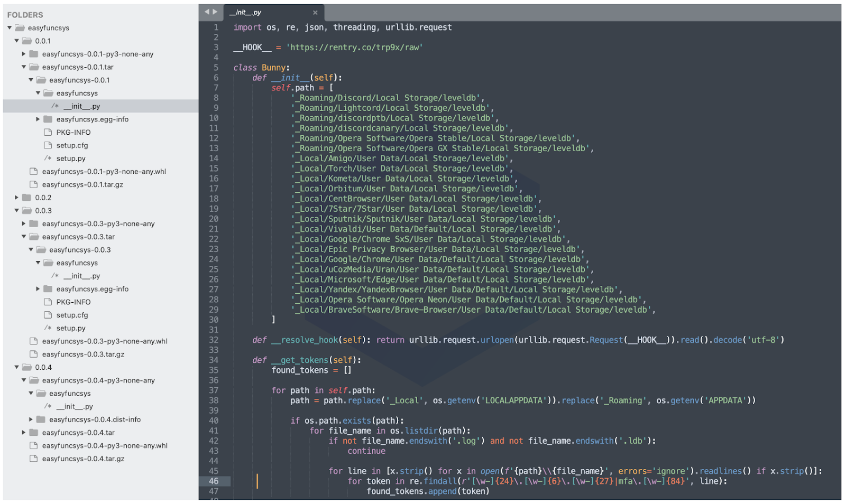
Task: Open __init__.py under the 0.0.4 easyfuncsys folder
Action: click(x=73, y=406)
